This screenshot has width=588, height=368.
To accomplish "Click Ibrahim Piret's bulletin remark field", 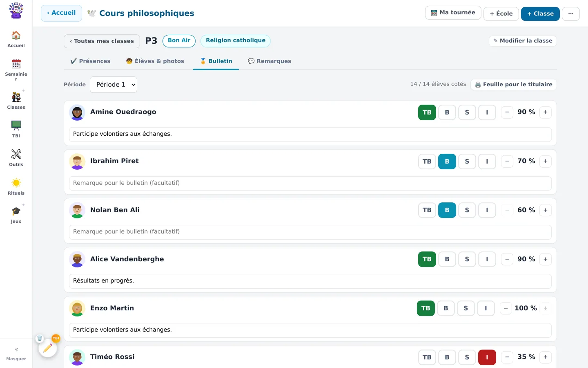I will [310, 183].
